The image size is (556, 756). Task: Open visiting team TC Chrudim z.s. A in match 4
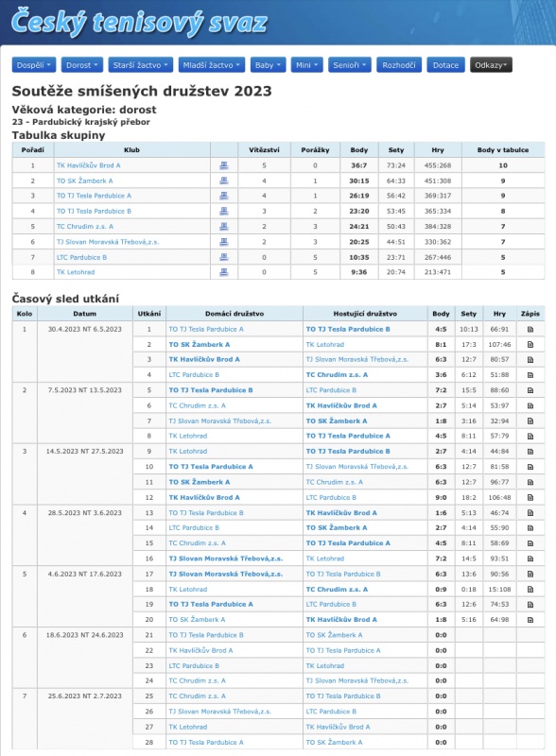point(337,374)
